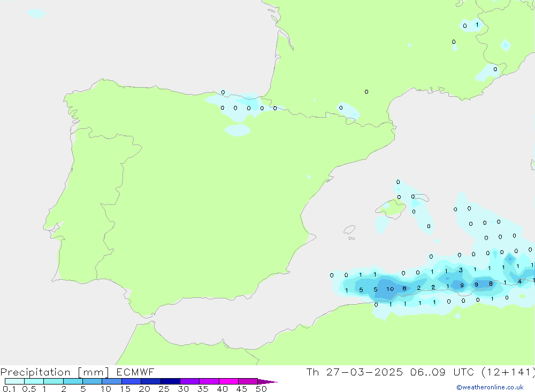
Task: Pick the 15–20 mm legend color swatch
Action: (131, 381)
